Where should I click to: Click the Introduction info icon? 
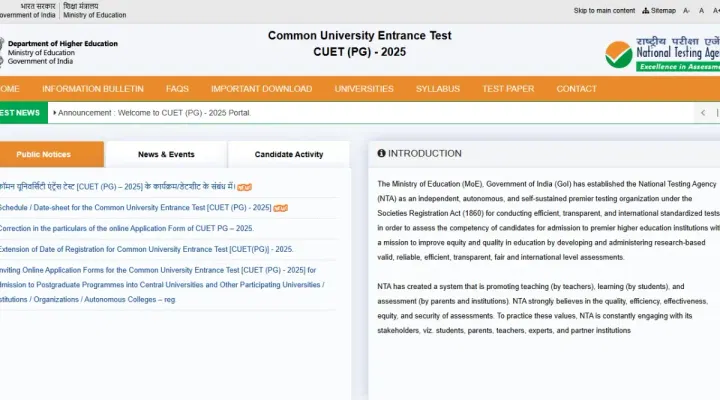click(x=381, y=154)
